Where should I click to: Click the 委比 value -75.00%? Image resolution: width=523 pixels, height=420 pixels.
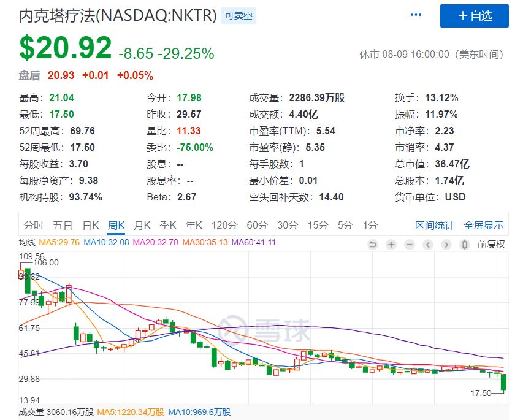click(195, 147)
